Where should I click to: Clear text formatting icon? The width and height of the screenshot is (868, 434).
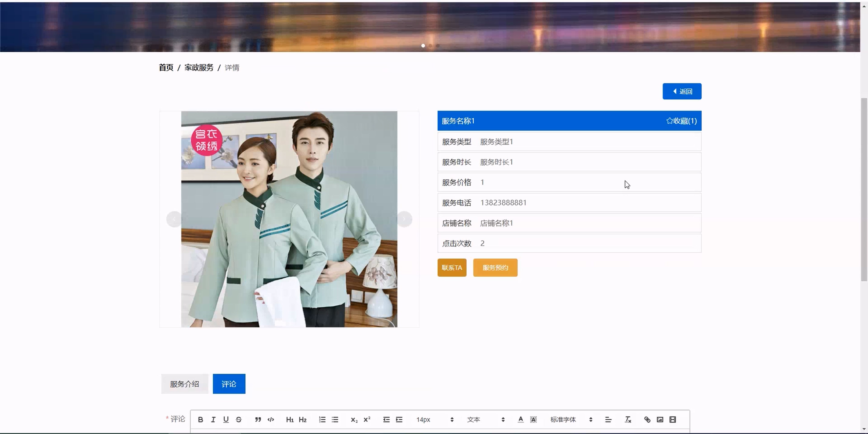coord(628,419)
